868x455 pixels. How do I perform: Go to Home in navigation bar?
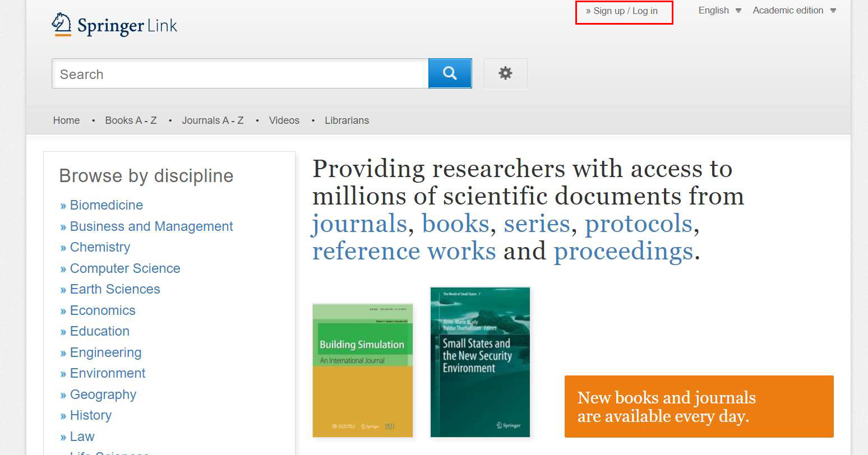click(66, 120)
